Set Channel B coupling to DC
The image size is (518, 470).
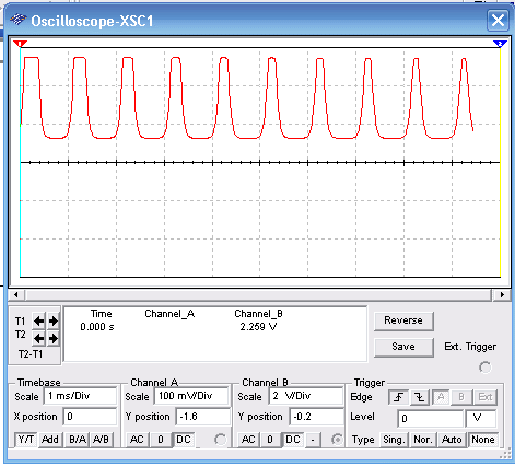[293, 439]
